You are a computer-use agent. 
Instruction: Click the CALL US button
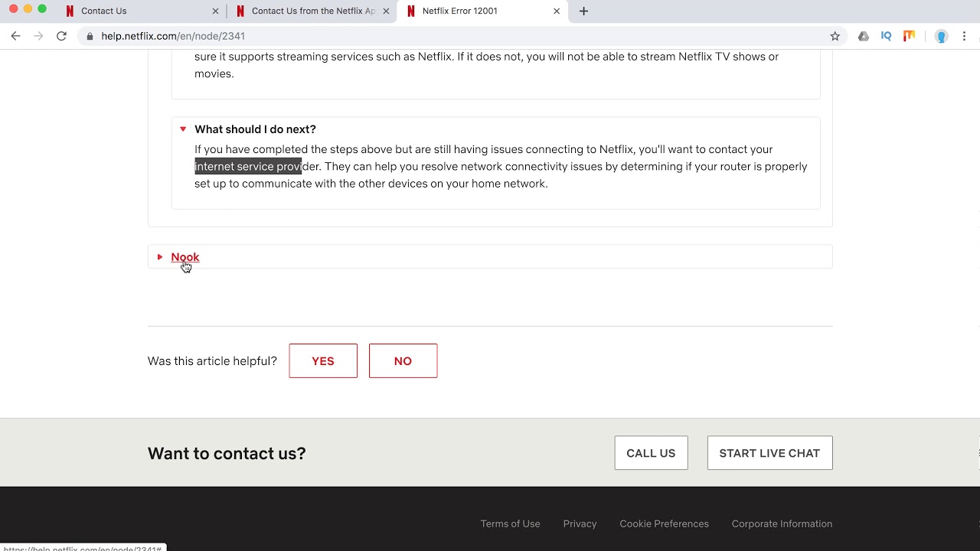[x=651, y=453]
